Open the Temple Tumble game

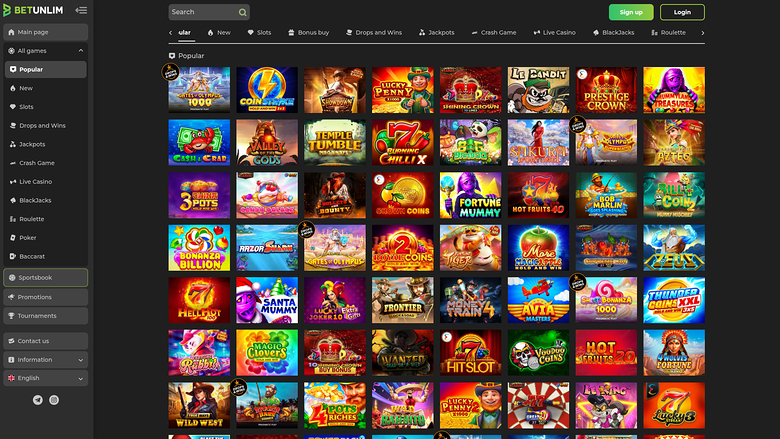pyautogui.click(x=335, y=142)
